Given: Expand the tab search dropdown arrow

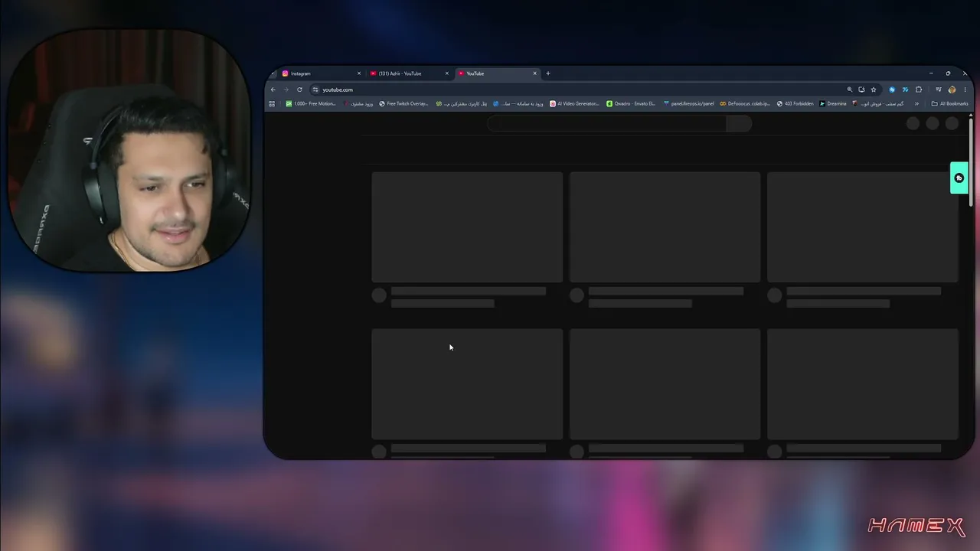Looking at the screenshot, I should point(273,74).
